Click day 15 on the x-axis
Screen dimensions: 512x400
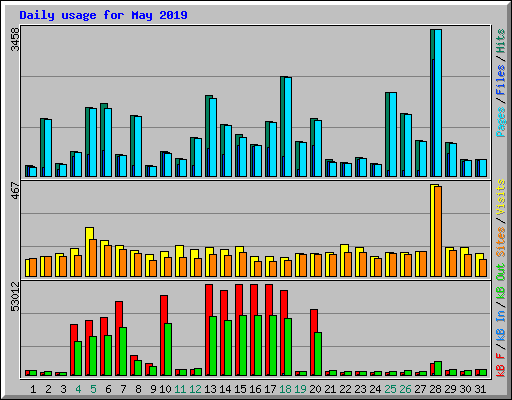240,389
